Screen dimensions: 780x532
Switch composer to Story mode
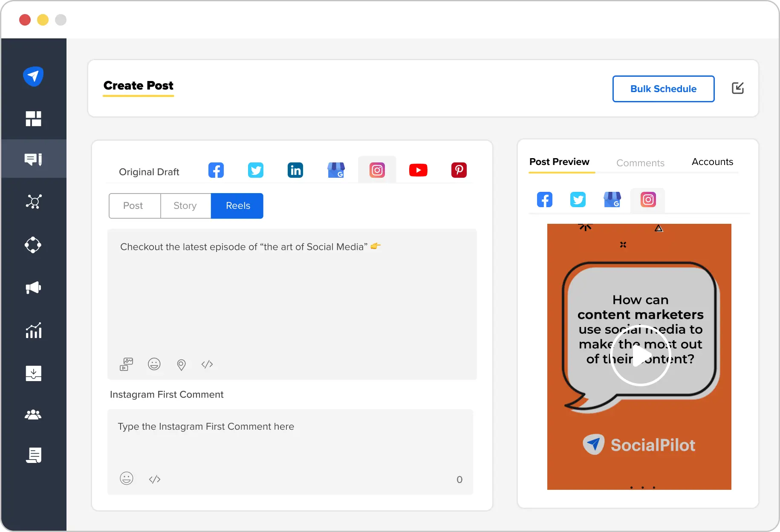[185, 205]
